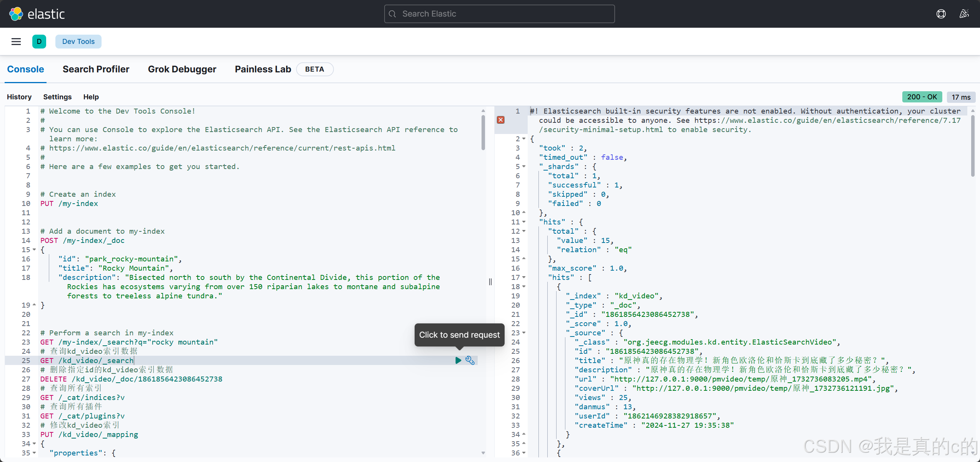Collapse response fold at line 2

point(524,139)
